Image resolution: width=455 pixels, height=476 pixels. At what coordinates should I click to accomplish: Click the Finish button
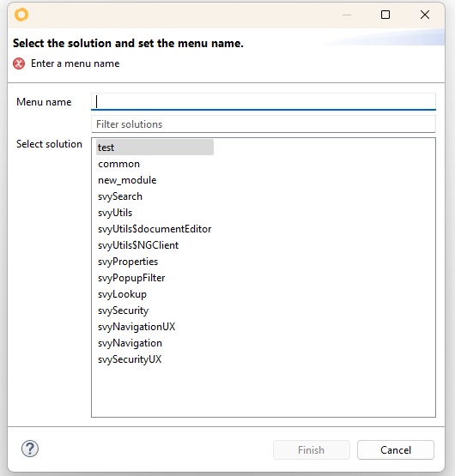(x=312, y=450)
